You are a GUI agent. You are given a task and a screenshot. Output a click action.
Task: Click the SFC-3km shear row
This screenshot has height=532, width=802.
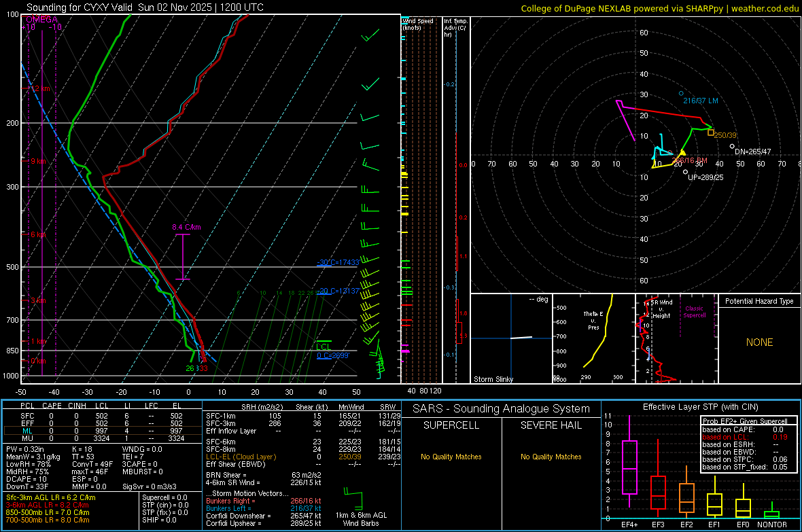tap(303, 423)
